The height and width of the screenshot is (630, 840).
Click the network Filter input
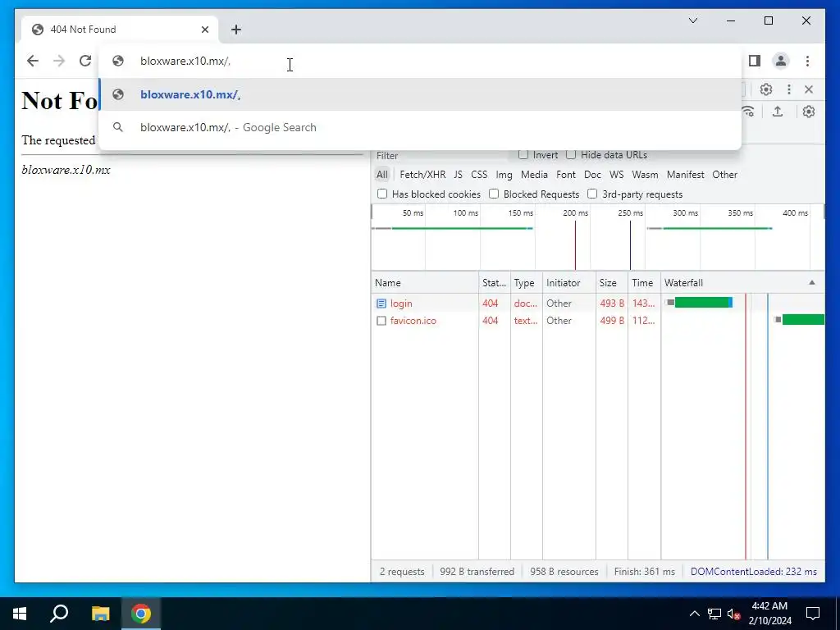(x=440, y=155)
